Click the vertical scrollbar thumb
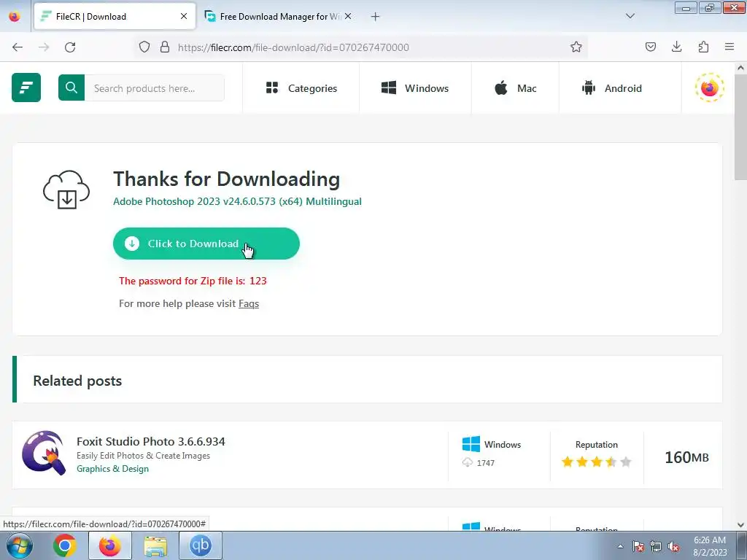Viewport: 747px width, 560px height. pos(741,128)
